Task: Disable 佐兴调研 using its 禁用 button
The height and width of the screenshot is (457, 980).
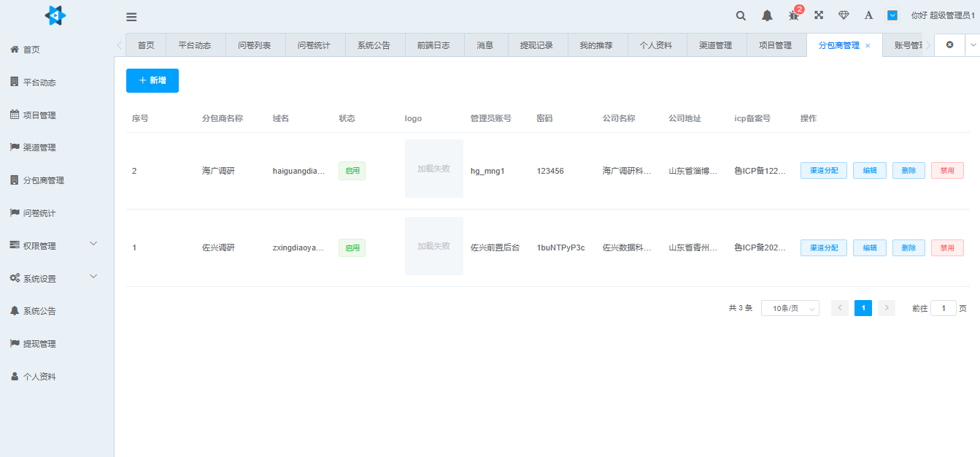Action: tap(946, 247)
